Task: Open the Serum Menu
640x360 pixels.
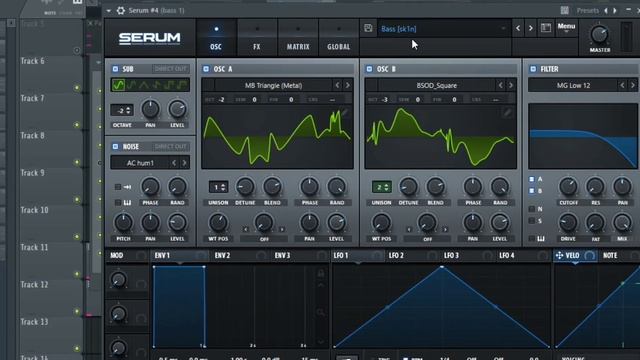Action: 566,27
